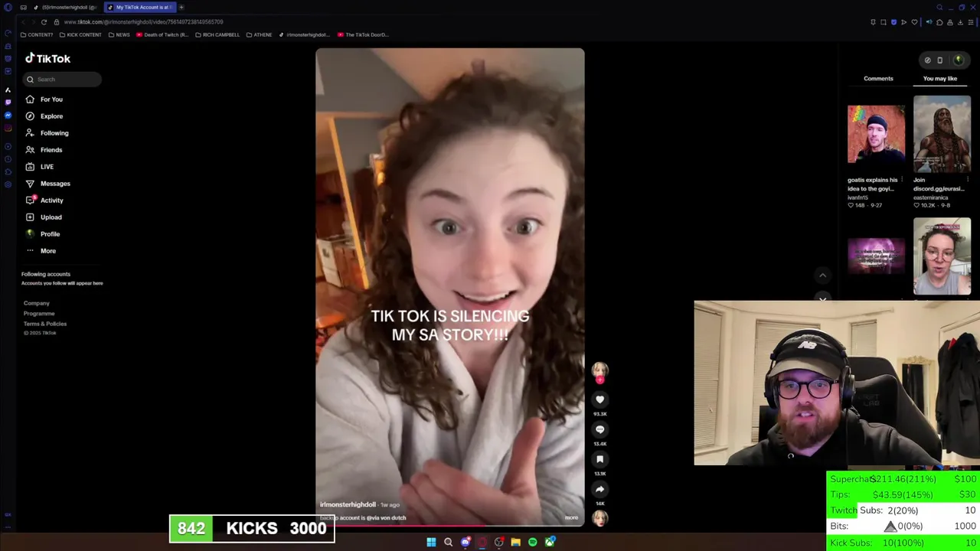Viewport: 980px width, 551px height.
Task: Open Terms & Policies section
Action: (x=45, y=324)
